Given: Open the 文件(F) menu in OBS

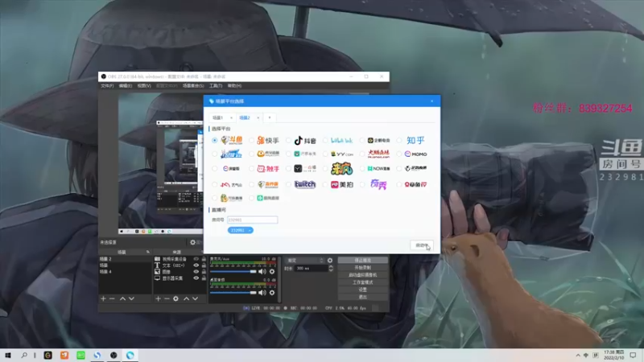Looking at the screenshot, I should pyautogui.click(x=107, y=86).
